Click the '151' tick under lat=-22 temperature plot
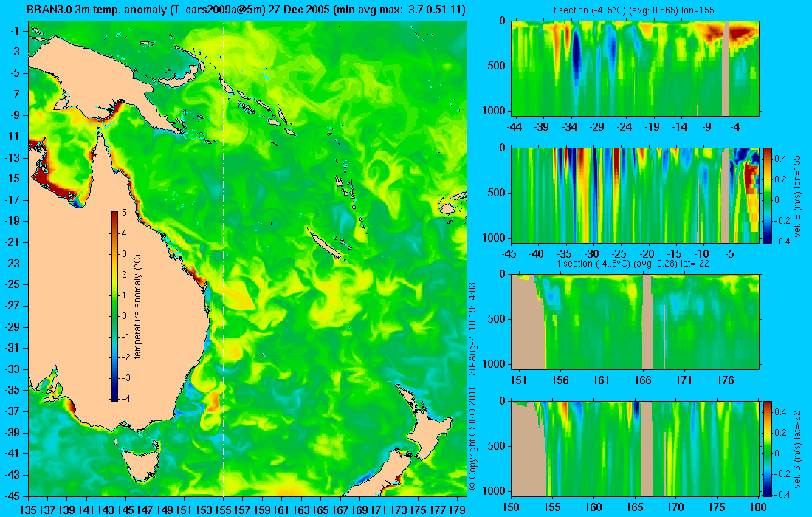The width and height of the screenshot is (812, 517). 518,380
